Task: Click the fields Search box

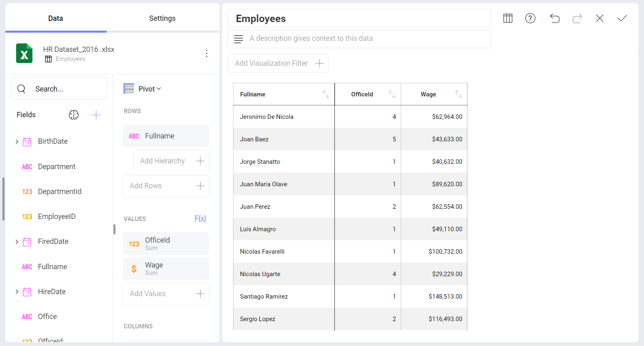Action: 59,89
